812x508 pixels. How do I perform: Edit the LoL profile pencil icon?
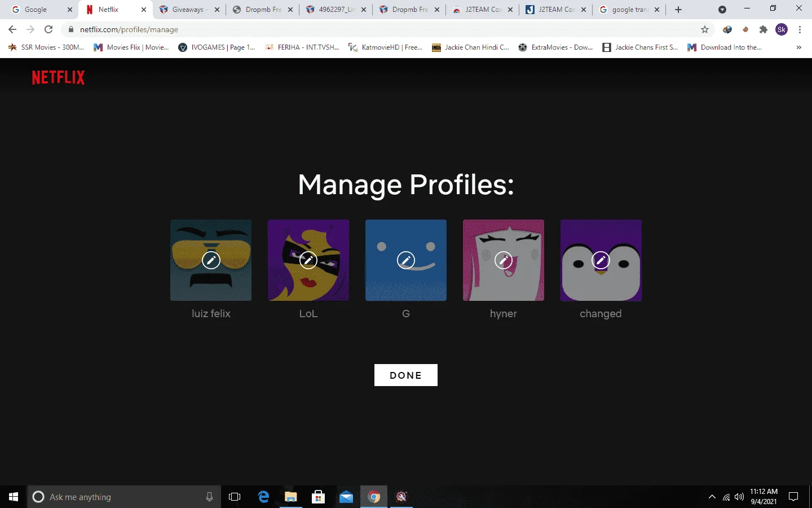(x=308, y=260)
